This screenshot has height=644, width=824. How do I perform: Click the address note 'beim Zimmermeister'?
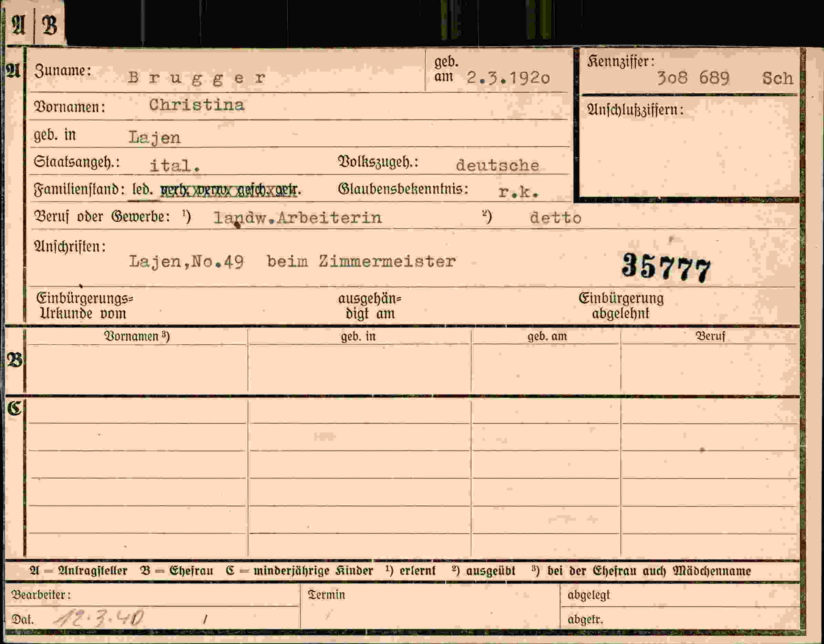(x=361, y=261)
